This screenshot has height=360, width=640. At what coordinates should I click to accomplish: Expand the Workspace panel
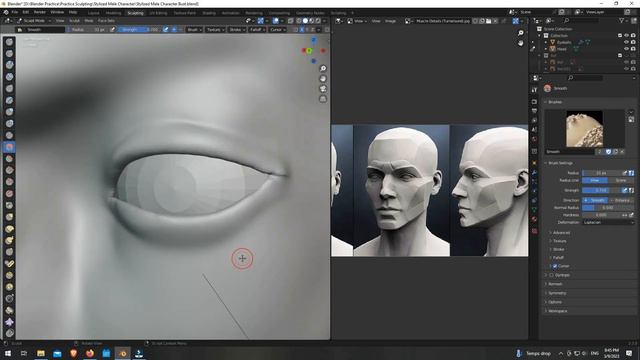click(557, 311)
